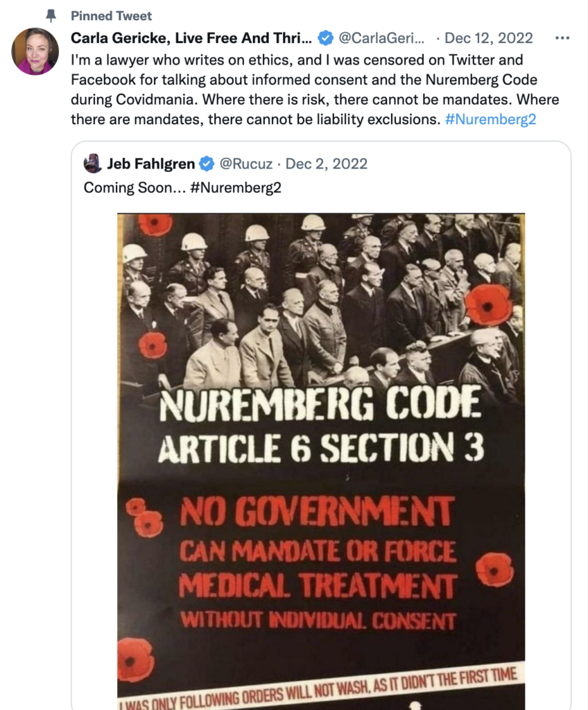Viewport: 588px width, 710px height.
Task: Click the Dec 2, 2022 quoted timestamp
Action: click(326, 164)
